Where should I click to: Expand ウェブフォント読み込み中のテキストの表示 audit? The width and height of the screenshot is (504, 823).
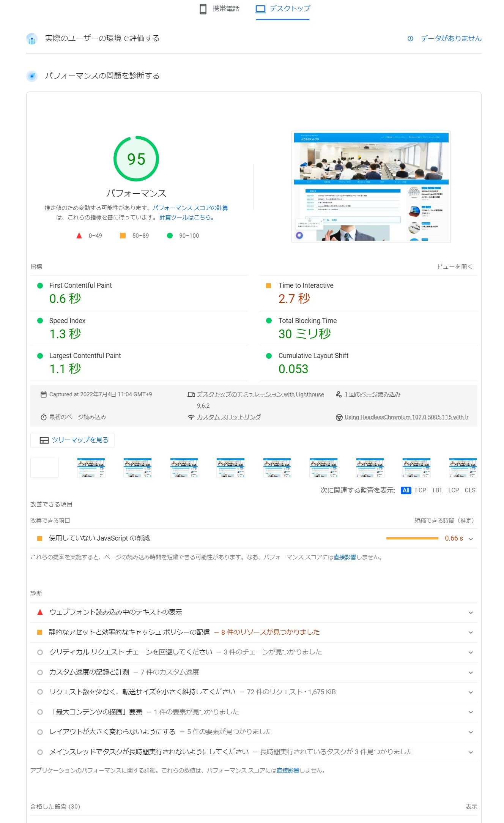tap(254, 612)
